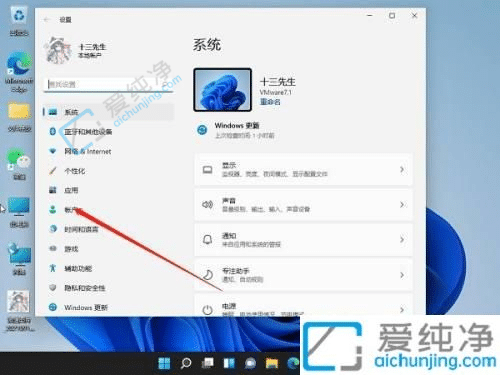The height and width of the screenshot is (375, 500).
Task: Open 应用 apps settings
Action: (x=71, y=190)
